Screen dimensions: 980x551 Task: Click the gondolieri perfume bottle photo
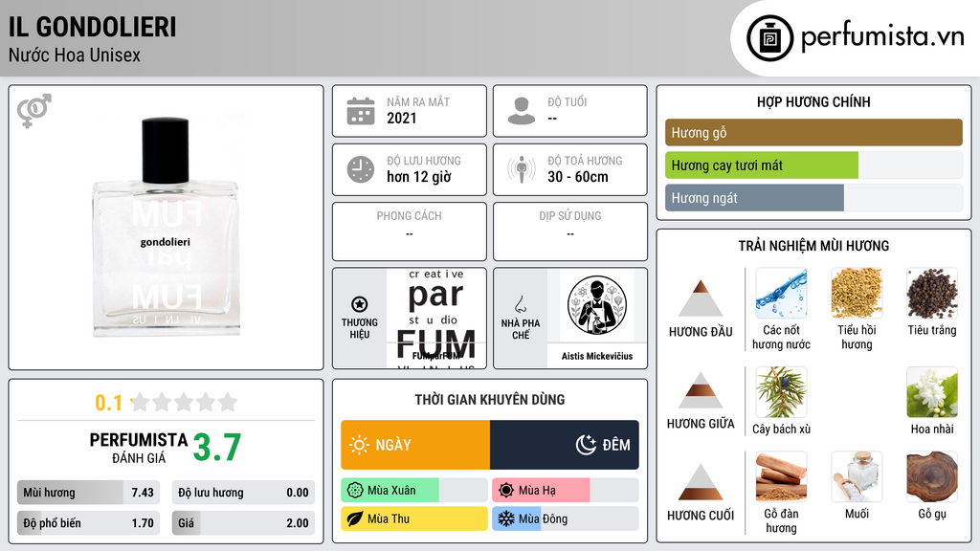click(166, 228)
